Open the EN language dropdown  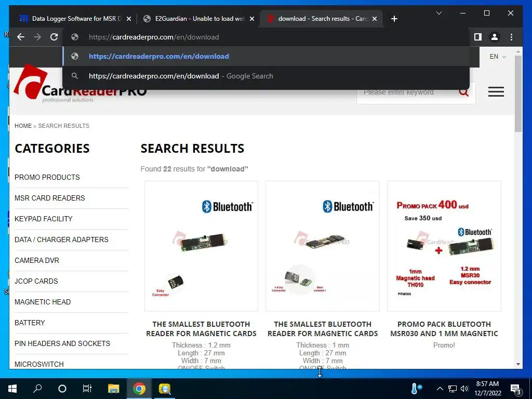(x=497, y=57)
